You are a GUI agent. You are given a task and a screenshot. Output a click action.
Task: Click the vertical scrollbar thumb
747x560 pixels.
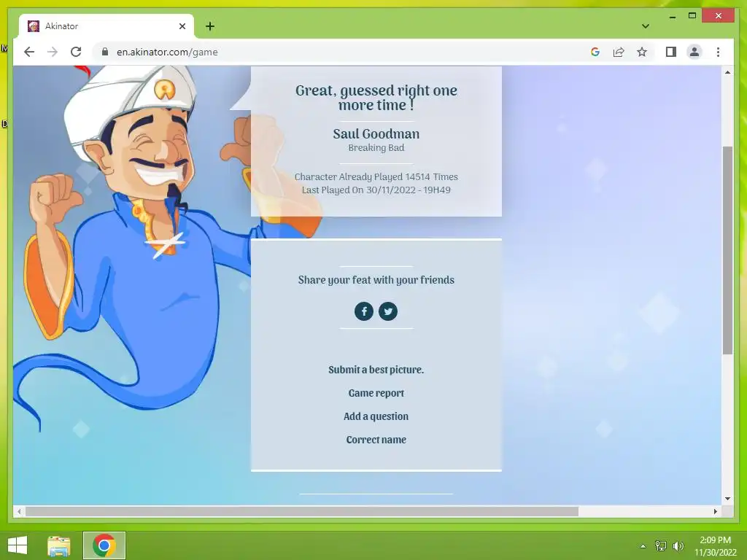click(727, 251)
